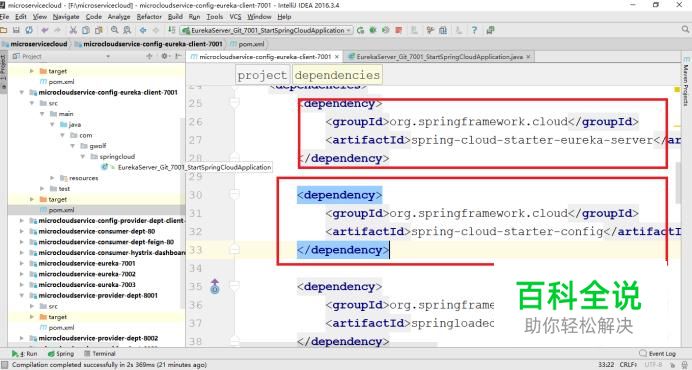The image size is (692, 370).
Task: Click the Synchronize refresh icon
Action: [29, 30]
